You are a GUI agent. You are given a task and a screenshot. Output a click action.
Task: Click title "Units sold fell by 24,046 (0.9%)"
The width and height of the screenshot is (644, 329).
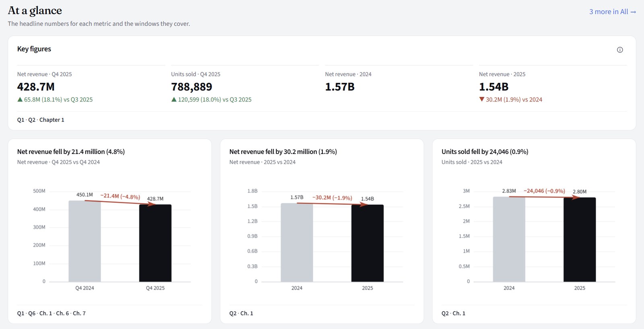[x=485, y=152]
